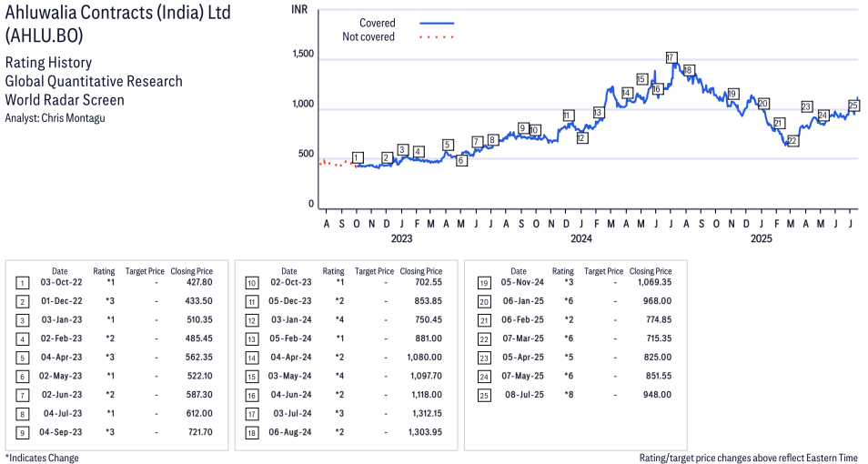
Task: Click the (AHLU.BO) ticker text
Action: [x=45, y=35]
